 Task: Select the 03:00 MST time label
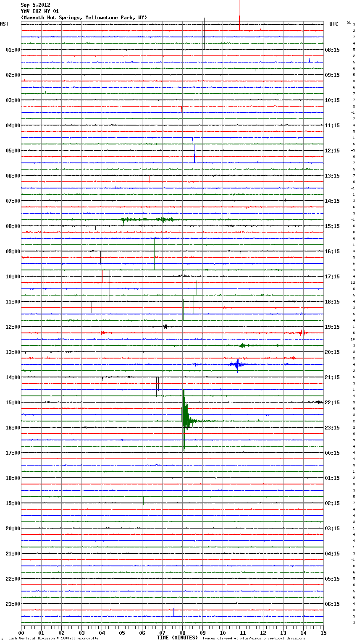[x=13, y=100]
